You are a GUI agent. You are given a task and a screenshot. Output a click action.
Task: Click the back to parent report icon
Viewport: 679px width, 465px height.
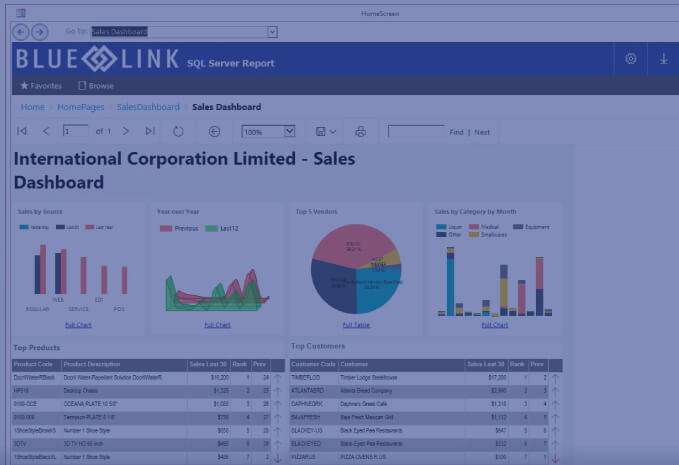tap(214, 131)
